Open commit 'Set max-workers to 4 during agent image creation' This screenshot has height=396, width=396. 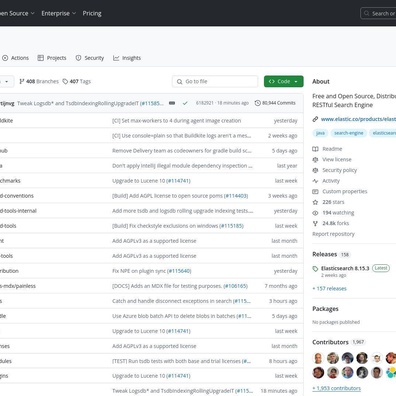click(177, 121)
